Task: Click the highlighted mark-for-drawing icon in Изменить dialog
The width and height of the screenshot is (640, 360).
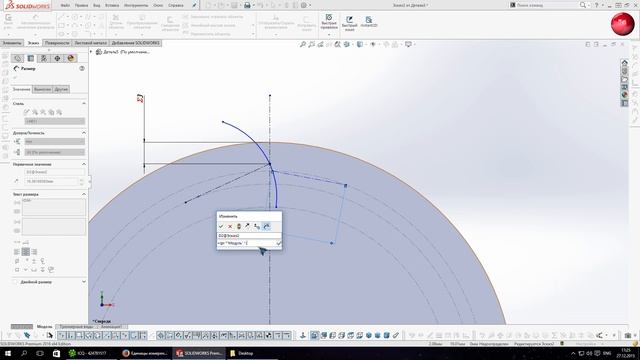Action: [x=266, y=226]
